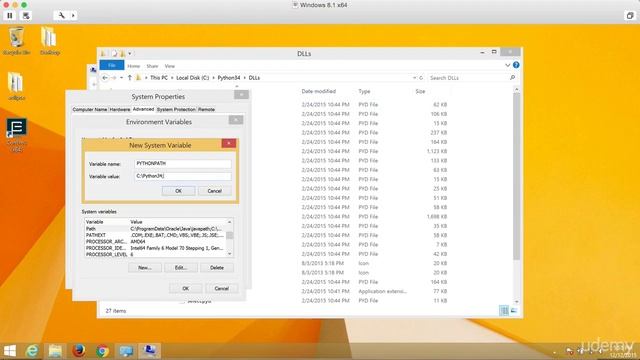Expand the arrow next to wrench tool

coord(73,16)
